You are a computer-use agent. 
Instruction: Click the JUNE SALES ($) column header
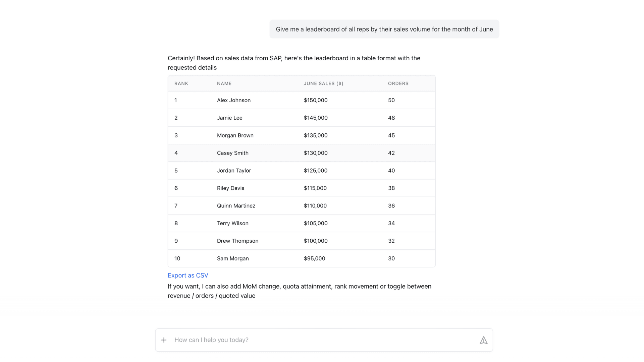point(323,83)
